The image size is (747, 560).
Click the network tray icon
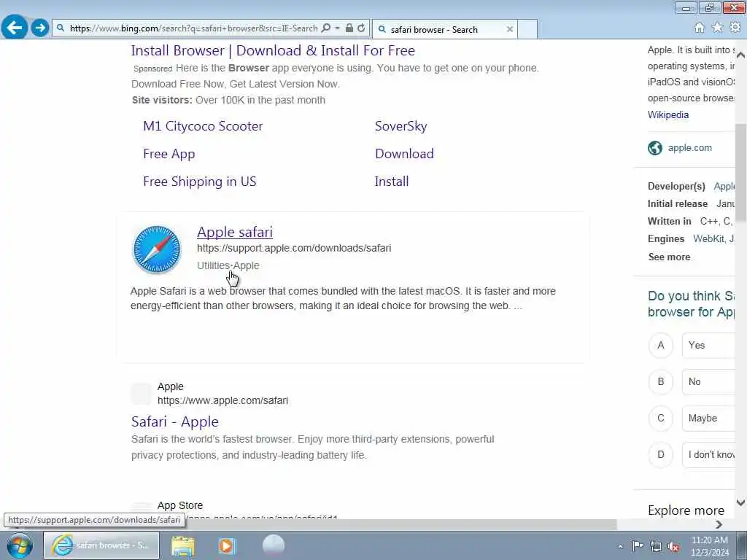pos(656,546)
